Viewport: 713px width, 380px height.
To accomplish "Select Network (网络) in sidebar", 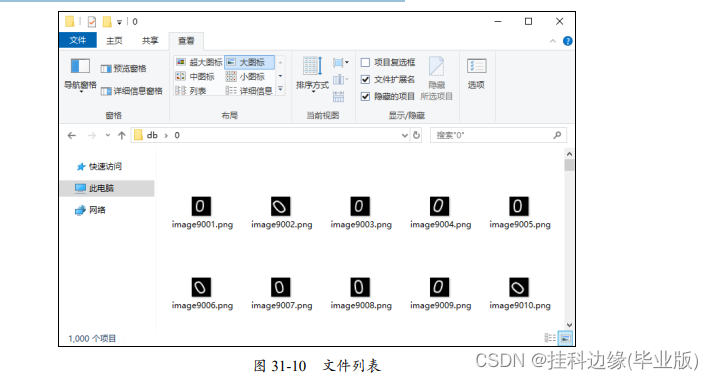I will 90,210.
